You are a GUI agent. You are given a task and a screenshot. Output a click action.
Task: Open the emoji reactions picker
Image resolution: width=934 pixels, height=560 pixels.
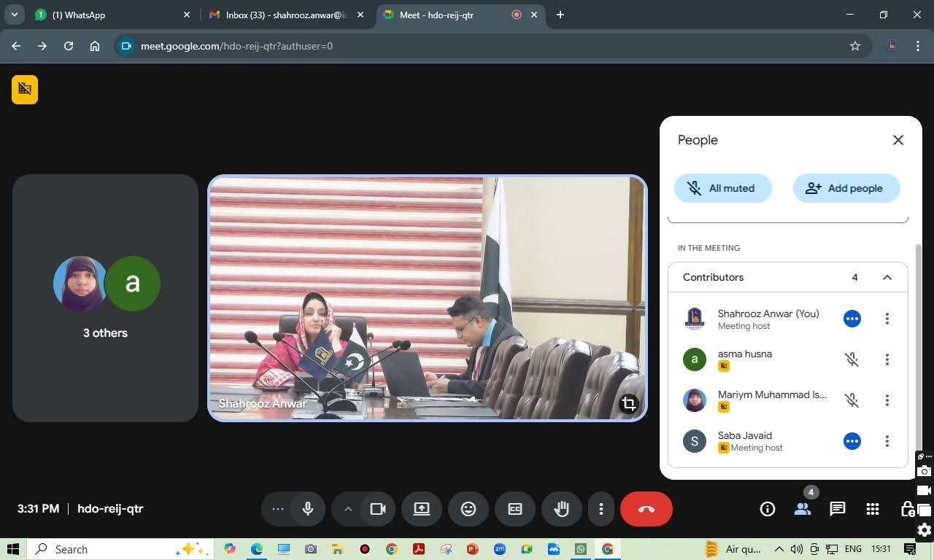(x=468, y=509)
